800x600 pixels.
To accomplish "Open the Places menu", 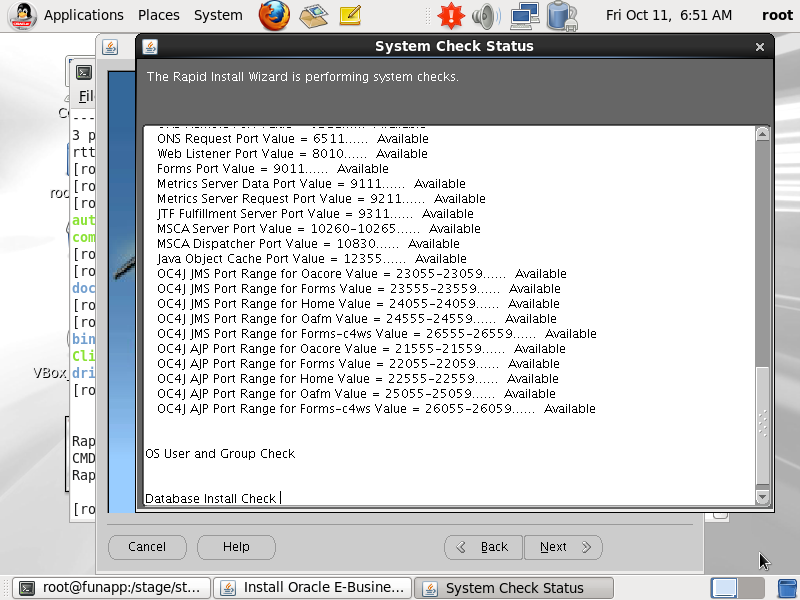I will (x=157, y=15).
